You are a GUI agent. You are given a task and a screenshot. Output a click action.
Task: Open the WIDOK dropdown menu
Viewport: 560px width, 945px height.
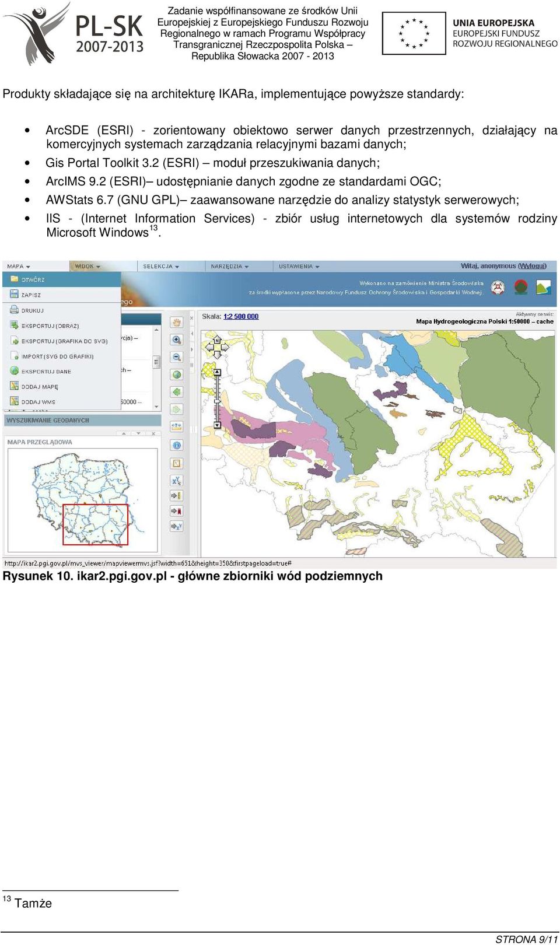(87, 266)
